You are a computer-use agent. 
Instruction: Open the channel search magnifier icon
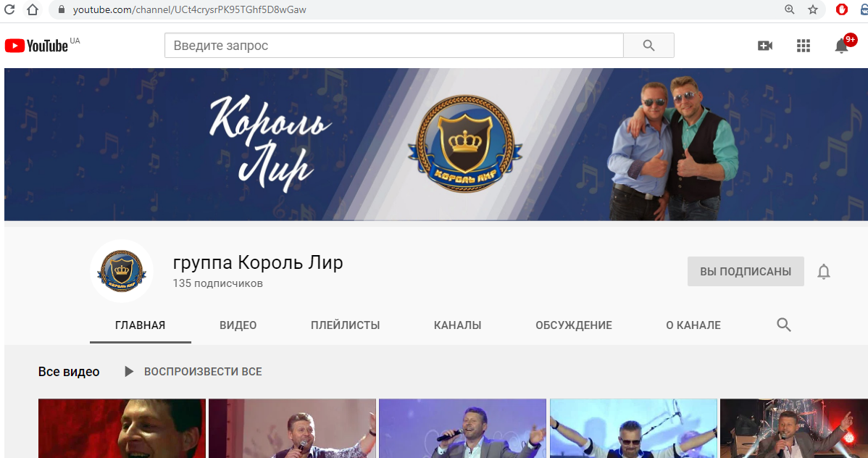click(783, 325)
